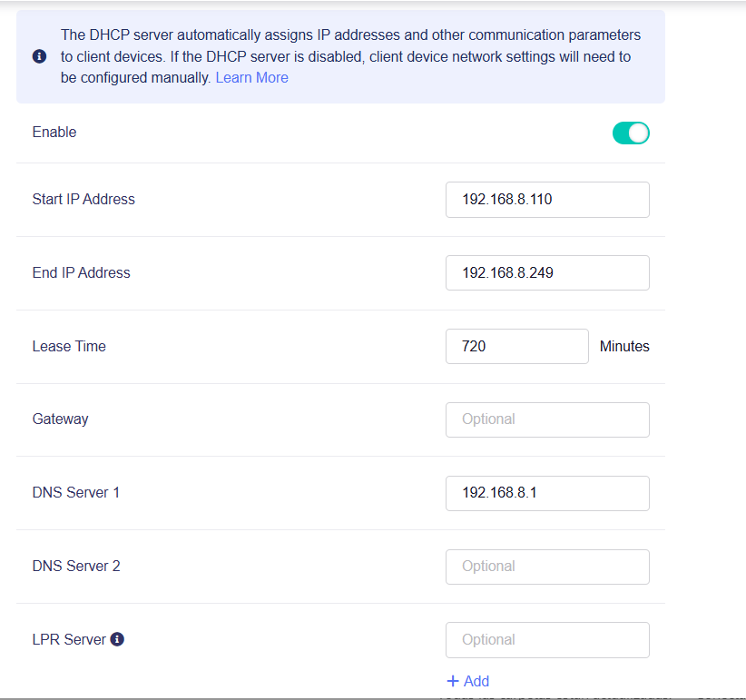Click the Gateway label text
This screenshot has width=746, height=700.
(x=60, y=419)
